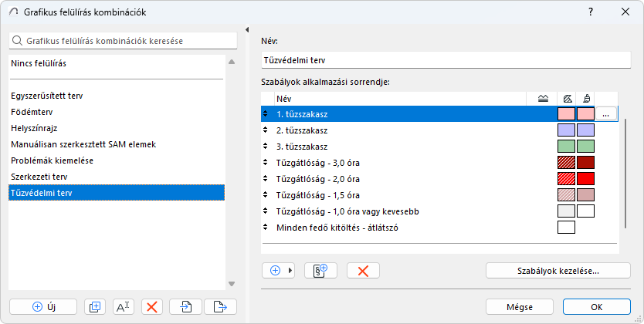
Task: Click the cut fill swatch of Tűzgátlóság - 2,0 óra
Action: 566,179
